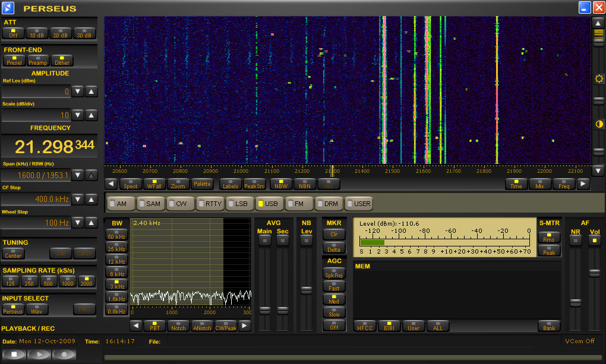Switch demodulation mode to SAM
606x364 pixels.
(150, 203)
